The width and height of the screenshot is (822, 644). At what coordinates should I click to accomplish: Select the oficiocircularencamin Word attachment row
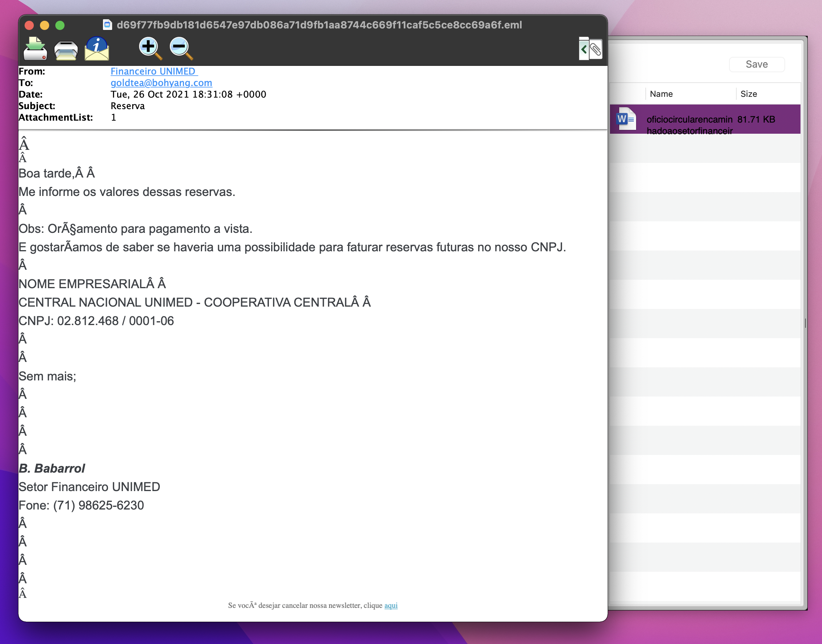tap(705, 119)
